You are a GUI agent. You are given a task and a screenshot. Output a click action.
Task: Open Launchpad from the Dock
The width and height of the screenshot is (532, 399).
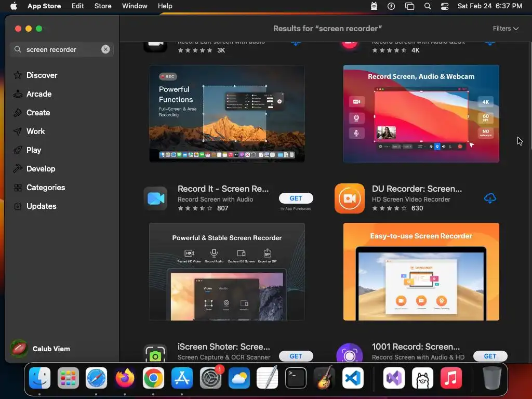pyautogui.click(x=68, y=378)
